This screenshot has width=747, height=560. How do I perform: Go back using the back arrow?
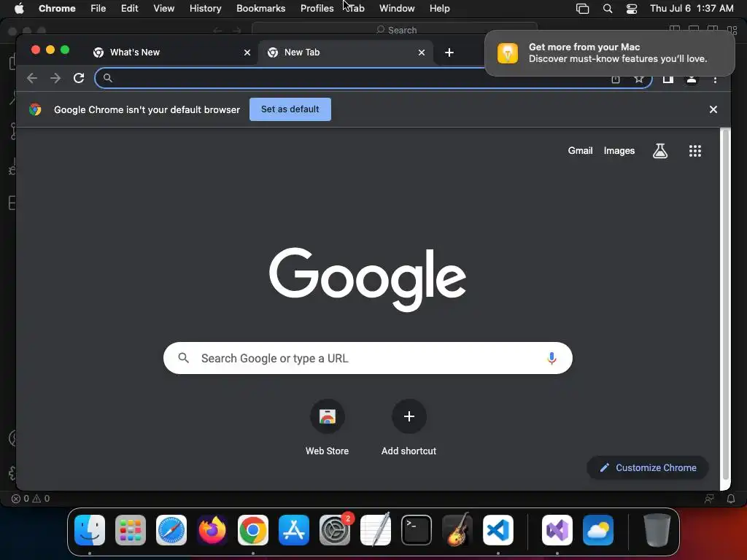(x=32, y=78)
